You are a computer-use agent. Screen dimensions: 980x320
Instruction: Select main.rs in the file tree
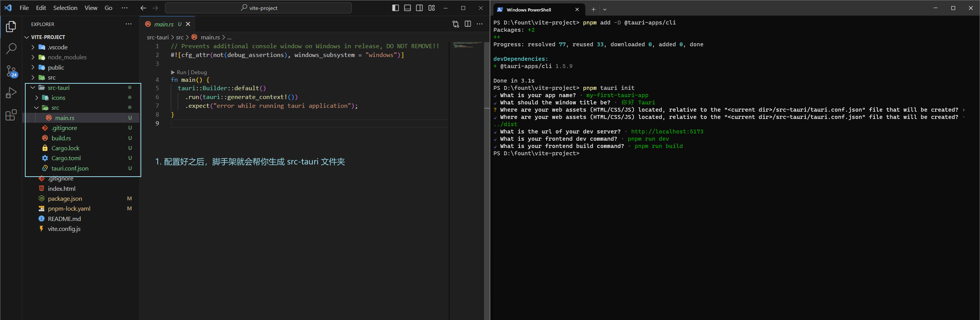[82, 118]
